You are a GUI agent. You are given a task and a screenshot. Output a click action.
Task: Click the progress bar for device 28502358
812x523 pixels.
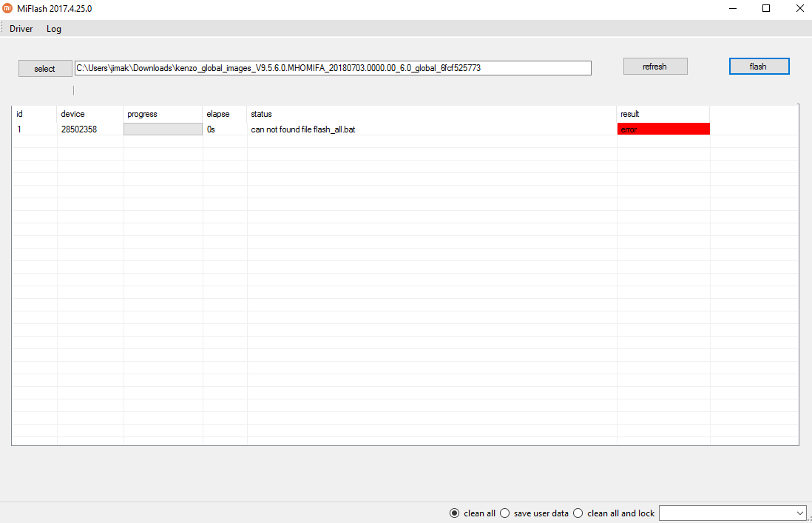[163, 129]
